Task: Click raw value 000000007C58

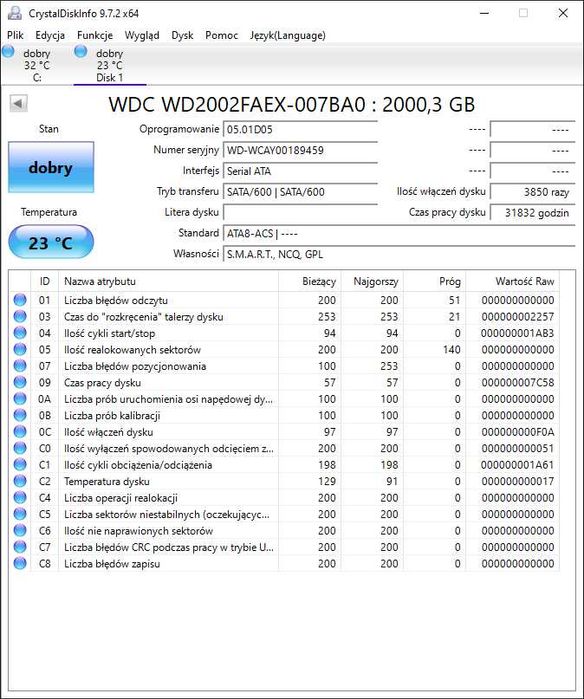Action: pyautogui.click(x=518, y=382)
